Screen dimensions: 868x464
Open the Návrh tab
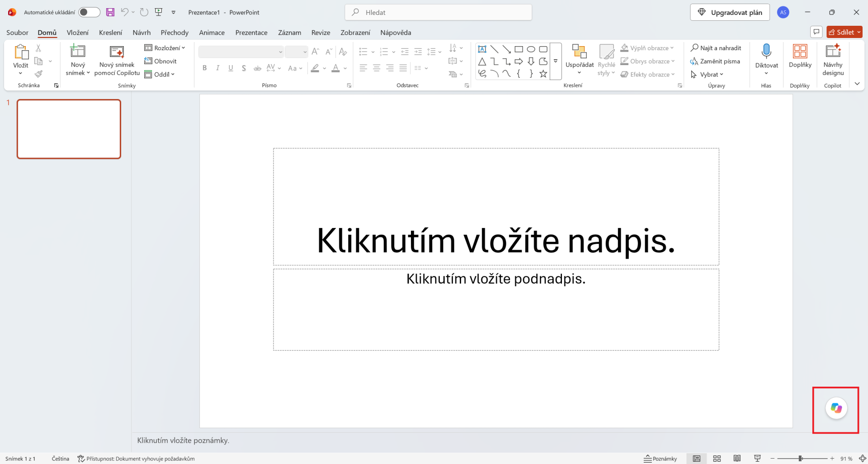click(142, 33)
